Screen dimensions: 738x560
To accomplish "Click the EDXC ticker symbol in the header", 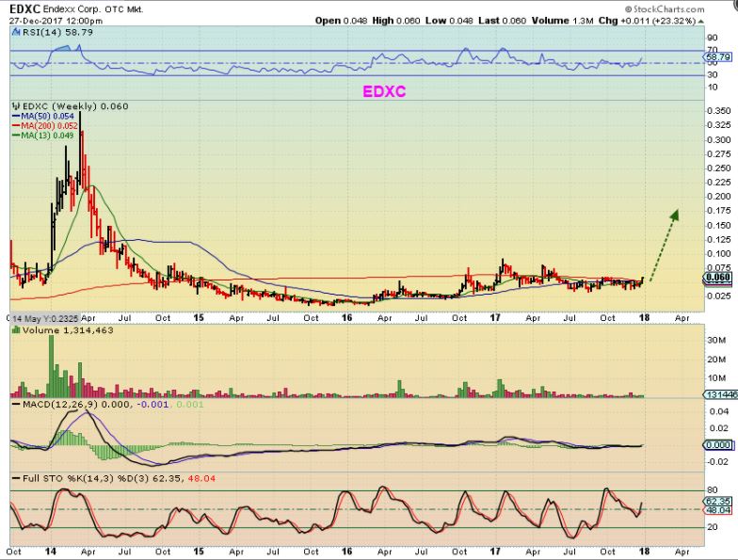I will (24, 9).
